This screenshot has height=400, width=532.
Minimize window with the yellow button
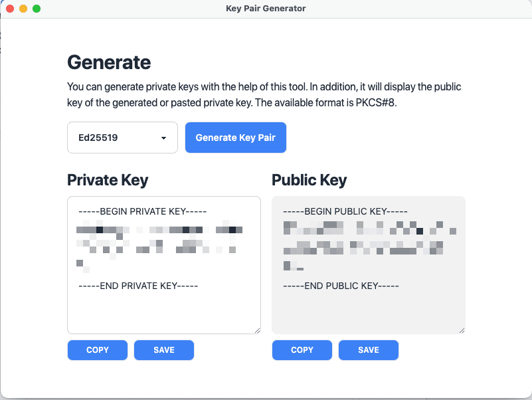23,9
